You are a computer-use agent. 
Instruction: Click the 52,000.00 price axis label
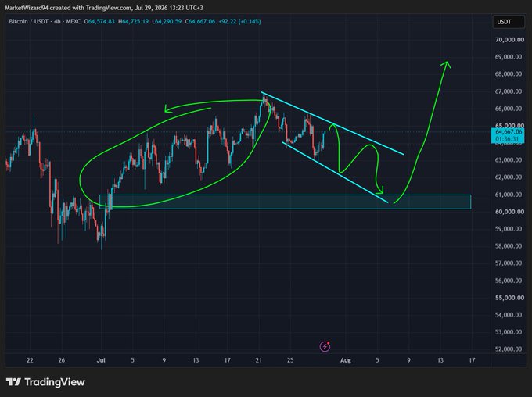pyautogui.click(x=509, y=349)
